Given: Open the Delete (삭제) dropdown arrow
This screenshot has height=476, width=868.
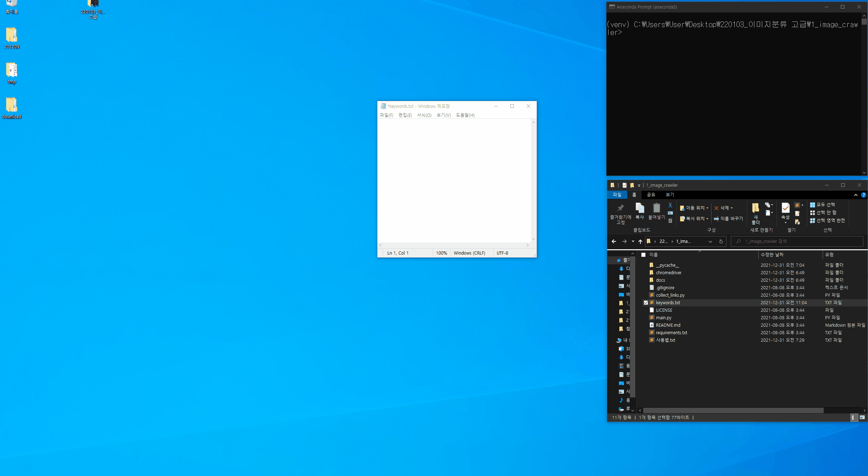Looking at the screenshot, I should (731, 208).
